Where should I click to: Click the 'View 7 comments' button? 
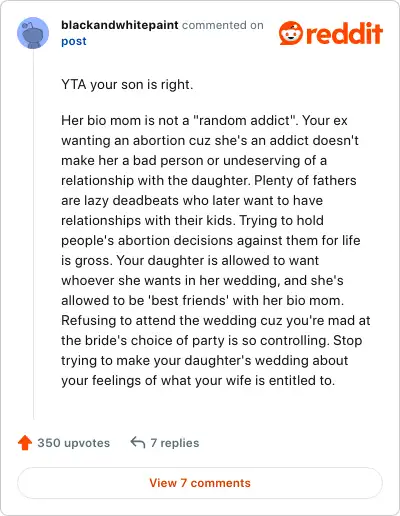click(x=200, y=483)
